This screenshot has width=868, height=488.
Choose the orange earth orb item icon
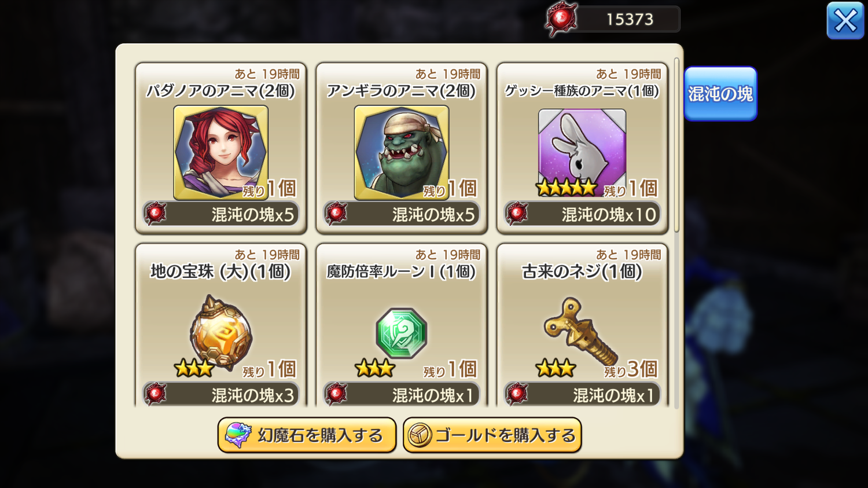point(221,333)
